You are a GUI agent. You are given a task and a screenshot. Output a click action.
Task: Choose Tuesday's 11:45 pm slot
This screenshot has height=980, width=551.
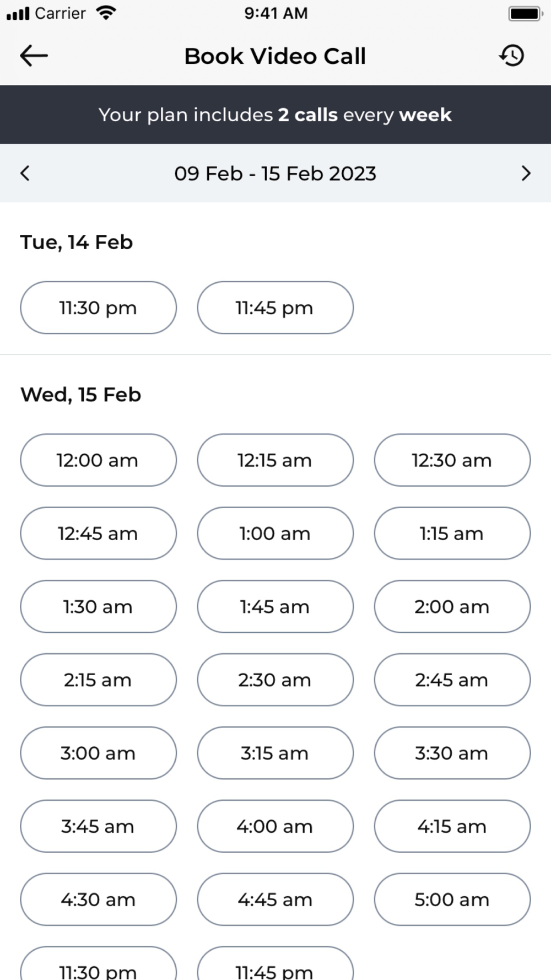pos(275,308)
